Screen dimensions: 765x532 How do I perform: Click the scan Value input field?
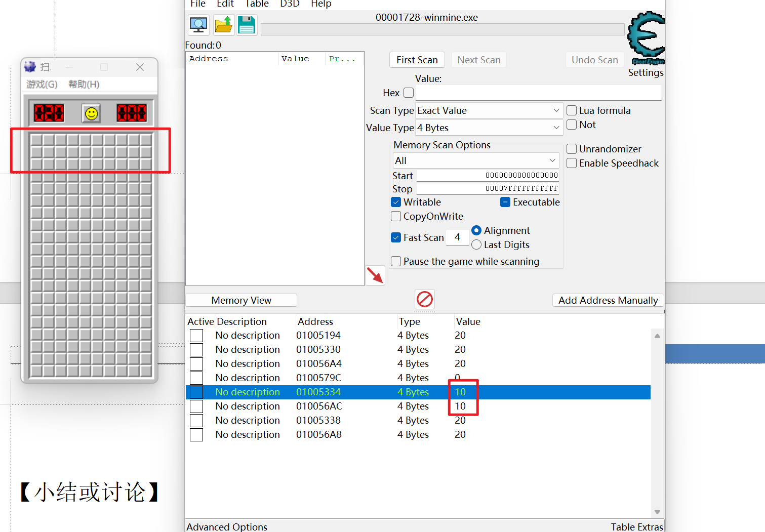[x=539, y=93]
